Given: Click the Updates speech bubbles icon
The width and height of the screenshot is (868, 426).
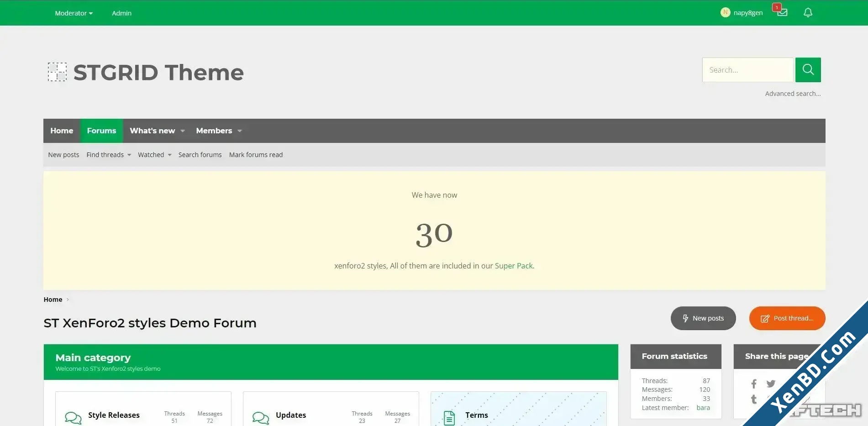Looking at the screenshot, I should coord(261,417).
